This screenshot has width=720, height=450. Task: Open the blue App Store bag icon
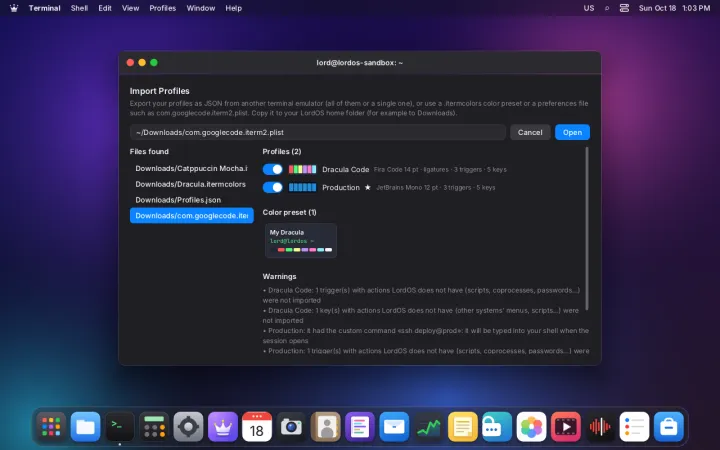[669, 427]
